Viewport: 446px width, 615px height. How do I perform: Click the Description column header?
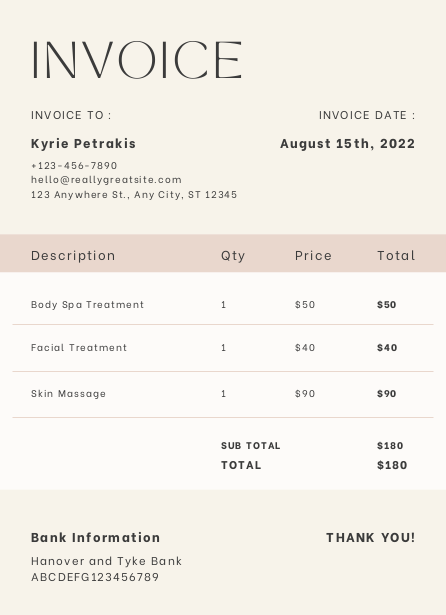73,256
